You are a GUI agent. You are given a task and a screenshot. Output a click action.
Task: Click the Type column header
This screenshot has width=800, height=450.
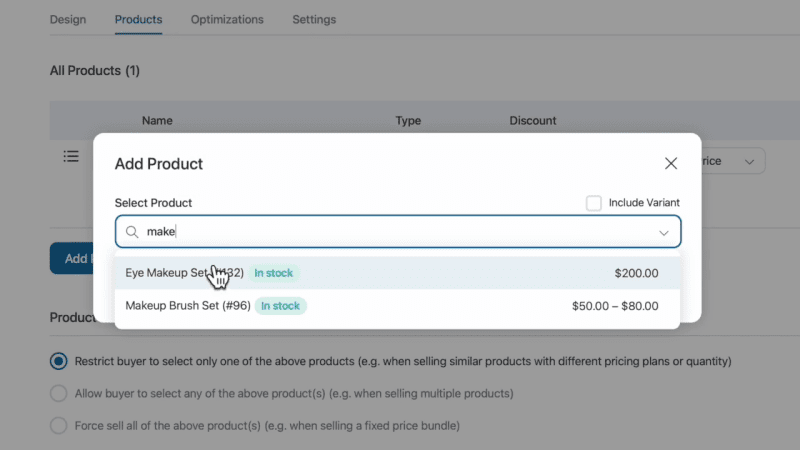tap(408, 120)
